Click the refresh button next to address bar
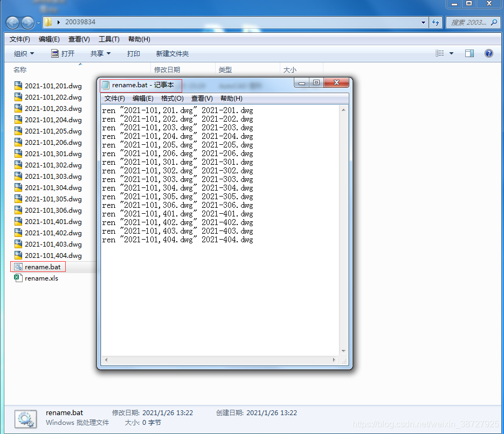Image resolution: width=504 pixels, height=434 pixels. (x=436, y=23)
